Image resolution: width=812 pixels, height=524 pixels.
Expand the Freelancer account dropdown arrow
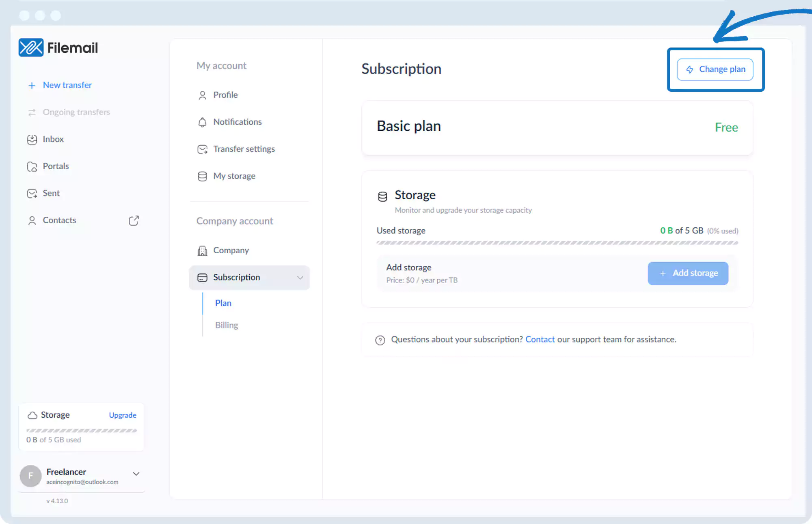[136, 474]
